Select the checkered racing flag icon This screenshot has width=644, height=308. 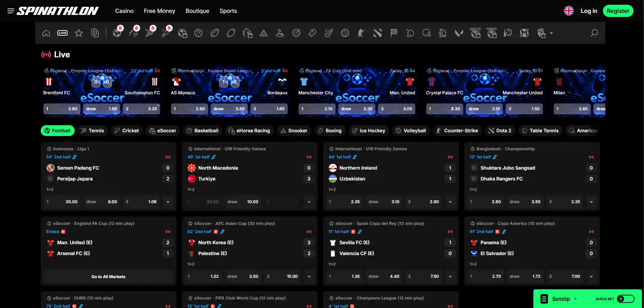tap(394, 33)
